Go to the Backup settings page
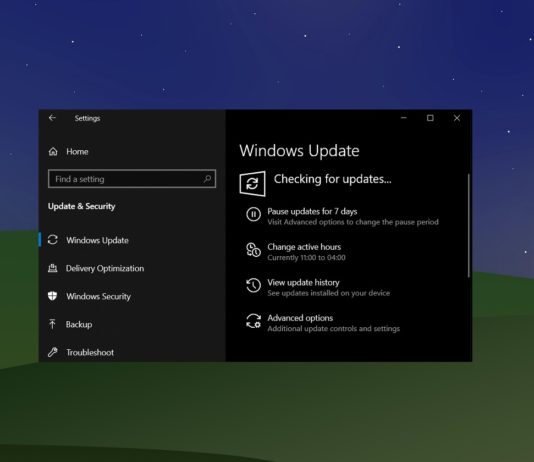The image size is (534, 462). (79, 324)
